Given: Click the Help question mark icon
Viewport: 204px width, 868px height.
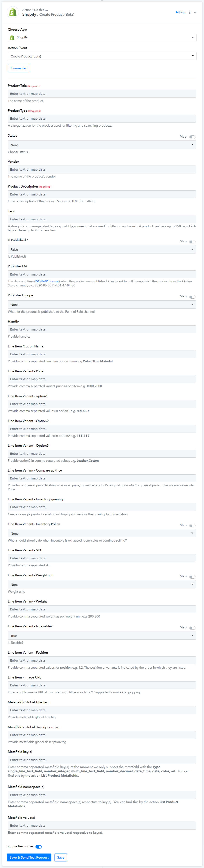Looking at the screenshot, I should [177, 12].
